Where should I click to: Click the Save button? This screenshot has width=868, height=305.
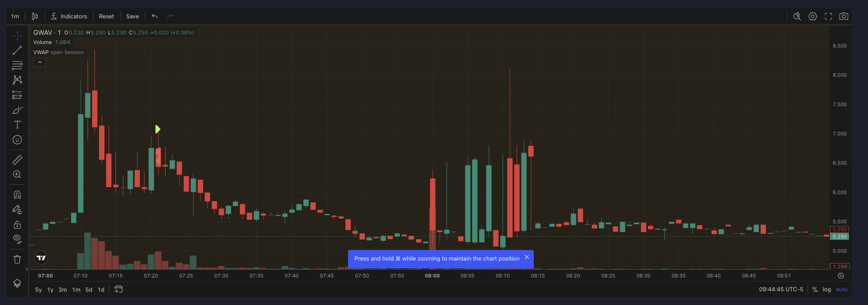click(133, 17)
